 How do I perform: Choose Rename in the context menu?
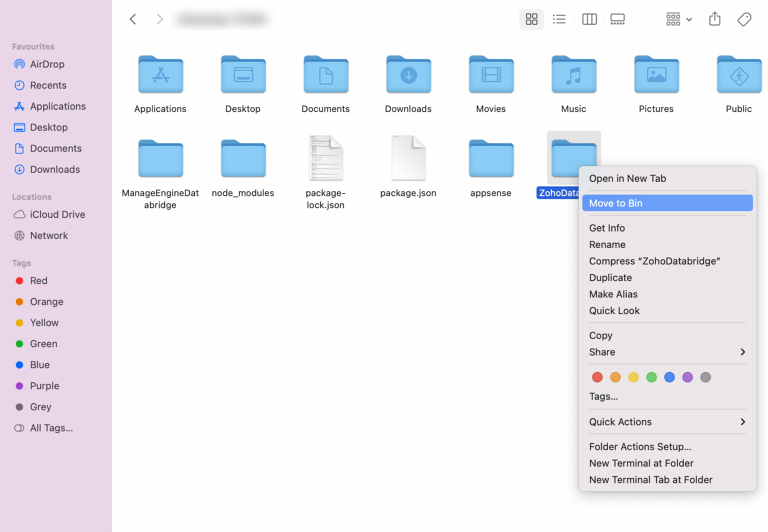point(607,245)
